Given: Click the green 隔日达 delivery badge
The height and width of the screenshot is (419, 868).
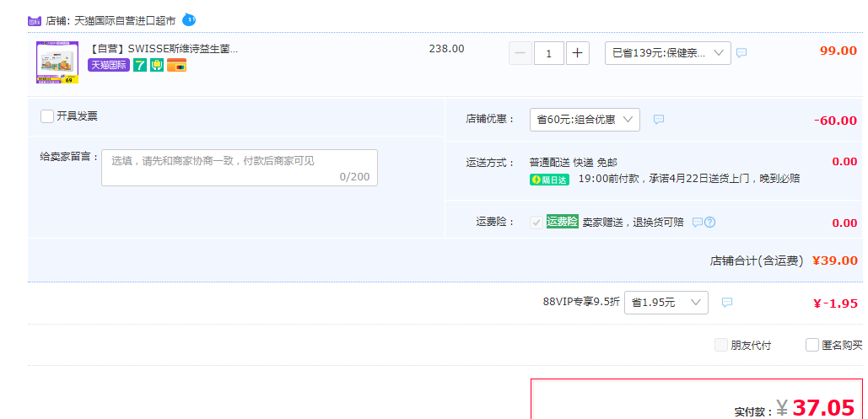Looking at the screenshot, I should tap(549, 180).
